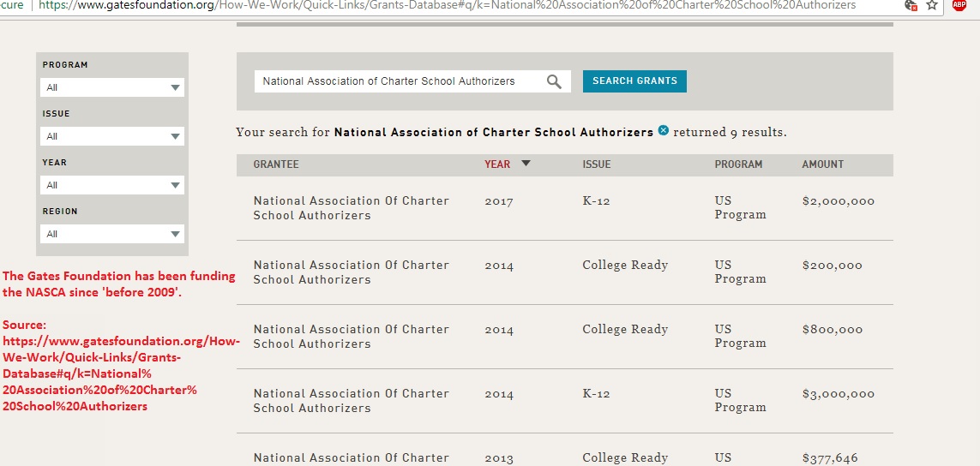Toggle Year column sort arrow
The width and height of the screenshot is (980, 466).
tap(526, 164)
